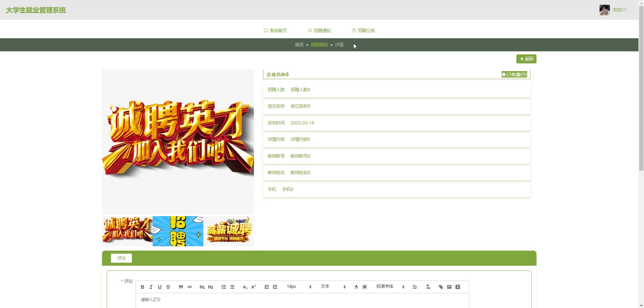Increase indent in the editor

[x=275, y=287]
